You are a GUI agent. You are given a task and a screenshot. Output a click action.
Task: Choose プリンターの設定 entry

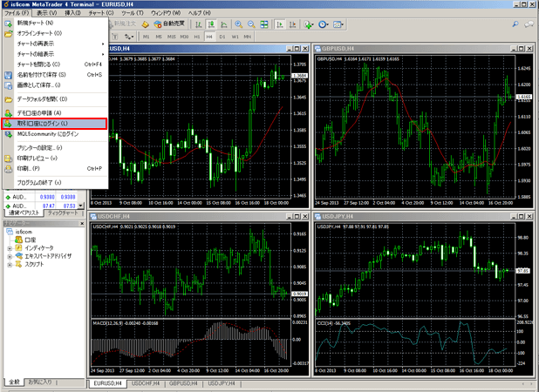pyautogui.click(x=55, y=148)
